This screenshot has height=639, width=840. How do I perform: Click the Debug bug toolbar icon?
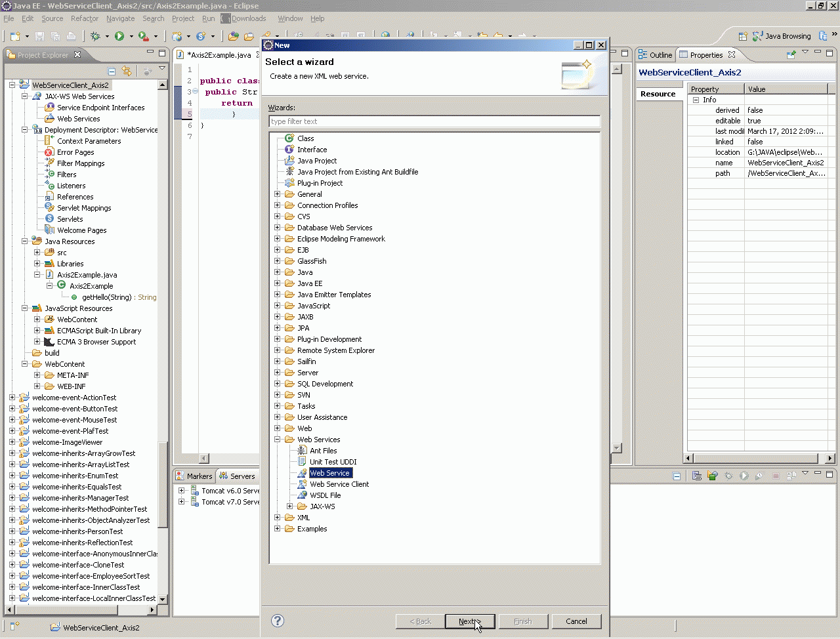[95, 36]
